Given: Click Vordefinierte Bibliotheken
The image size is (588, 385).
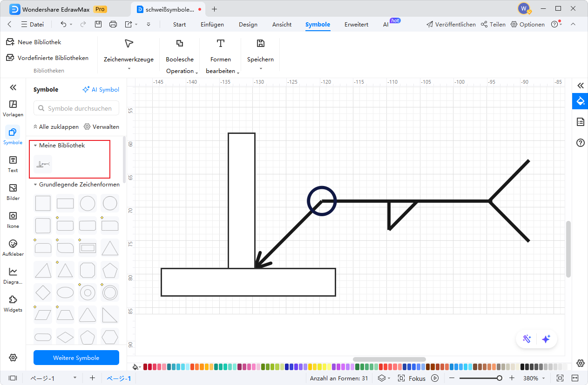Looking at the screenshot, I should click(47, 58).
